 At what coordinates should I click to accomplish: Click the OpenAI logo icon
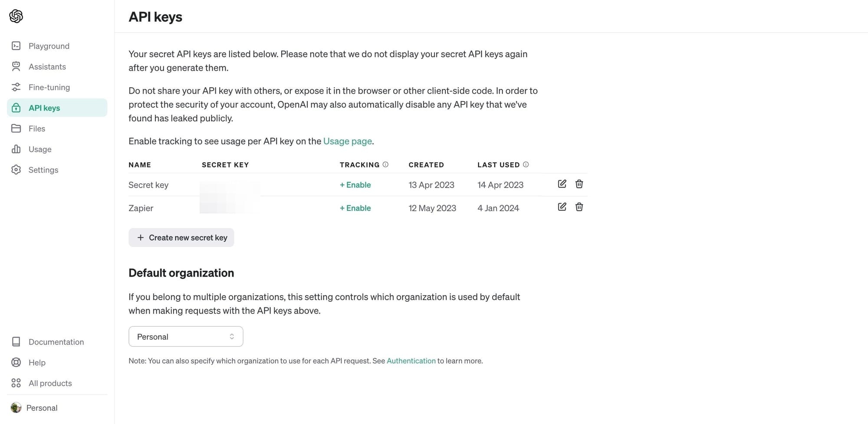point(16,16)
